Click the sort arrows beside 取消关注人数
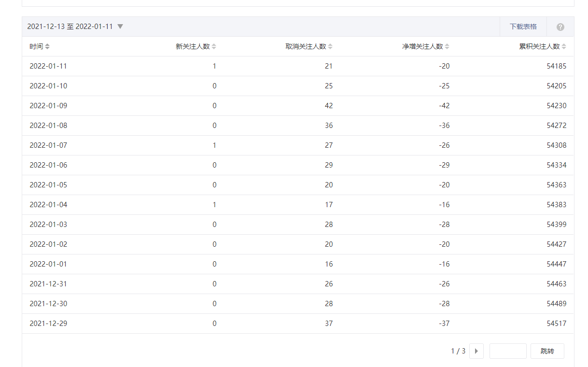Viewport: 588px width, 367px height. point(330,47)
